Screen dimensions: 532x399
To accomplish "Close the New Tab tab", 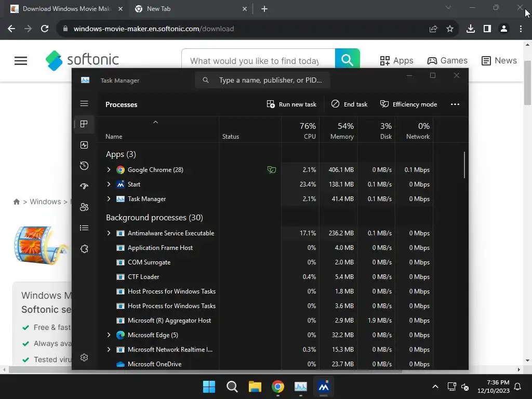I will pos(245,9).
